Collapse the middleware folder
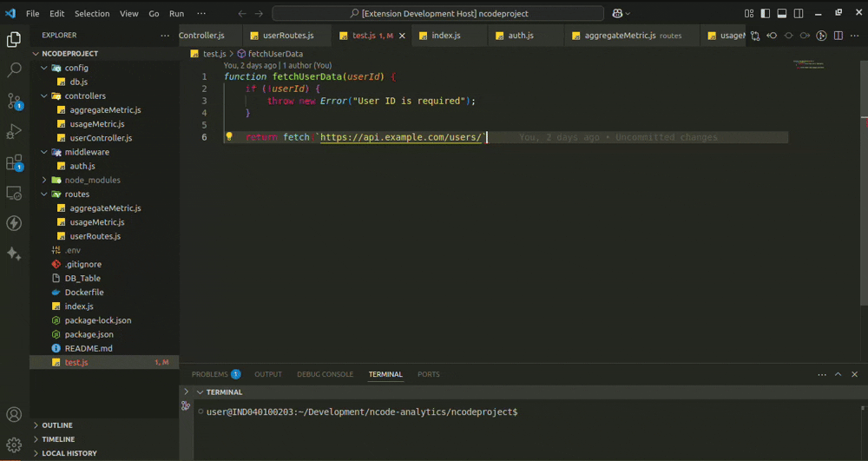Screen dimensions: 868x461 [x=44, y=152]
